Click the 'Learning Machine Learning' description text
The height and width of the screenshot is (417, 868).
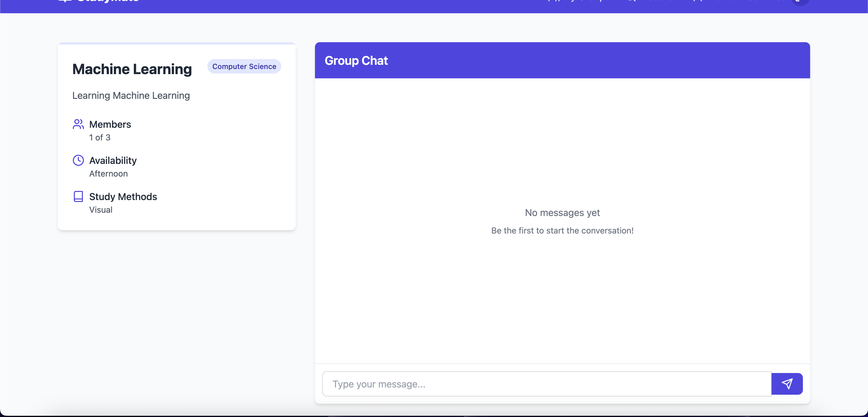coord(131,95)
